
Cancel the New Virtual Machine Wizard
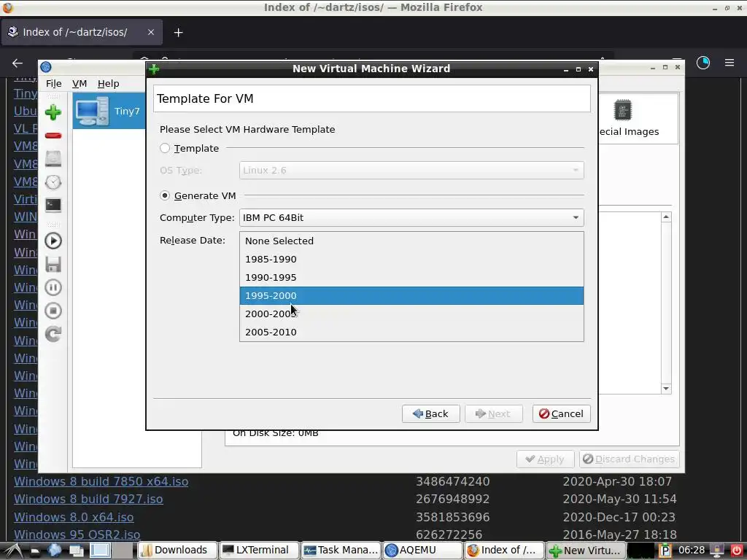click(561, 414)
